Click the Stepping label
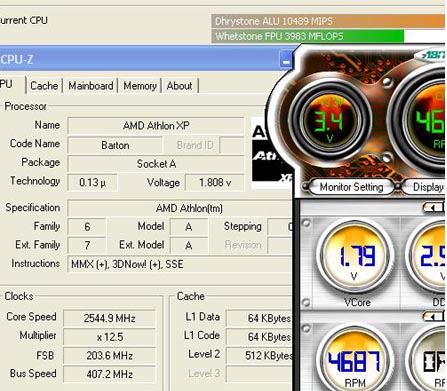447x391 pixels. click(x=242, y=226)
